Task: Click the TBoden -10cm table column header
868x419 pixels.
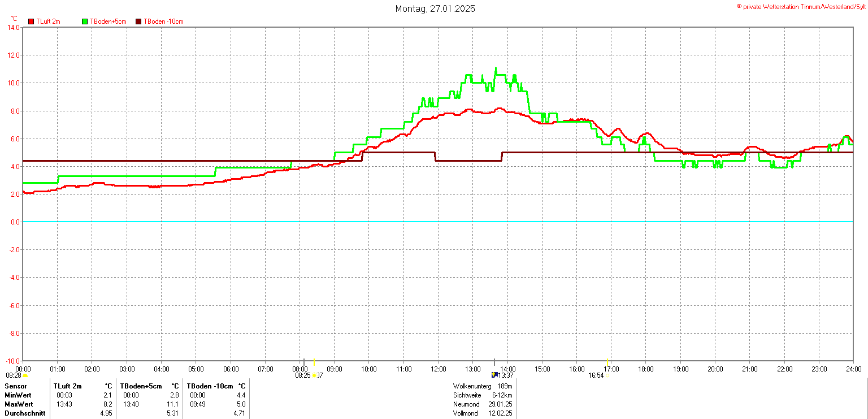Action: pos(210,386)
